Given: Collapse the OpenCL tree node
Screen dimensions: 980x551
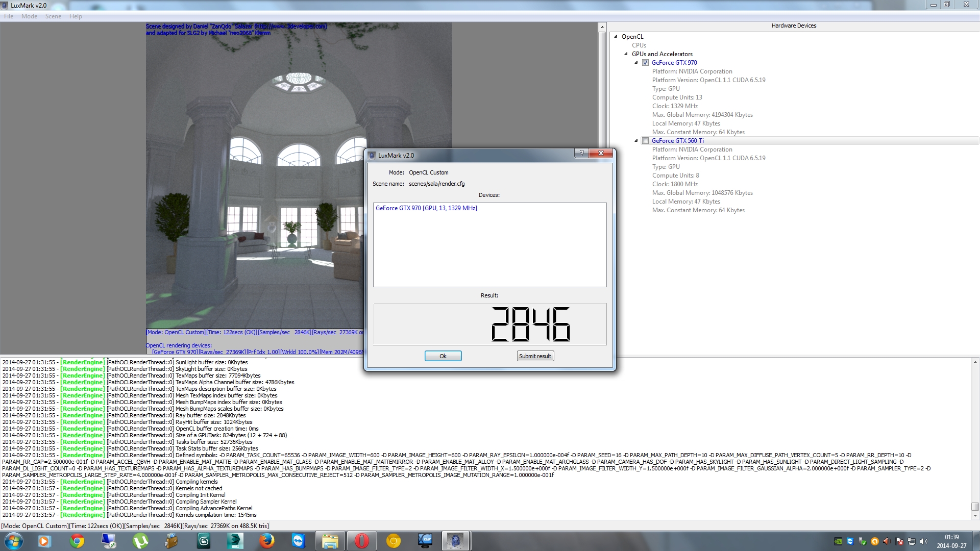Looking at the screenshot, I should click(x=616, y=37).
